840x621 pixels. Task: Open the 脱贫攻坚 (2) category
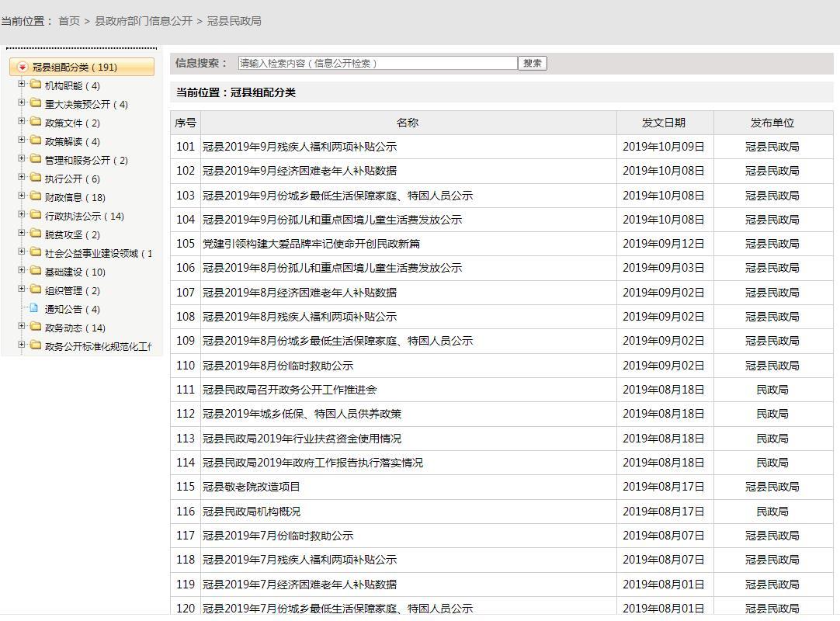[x=72, y=235]
